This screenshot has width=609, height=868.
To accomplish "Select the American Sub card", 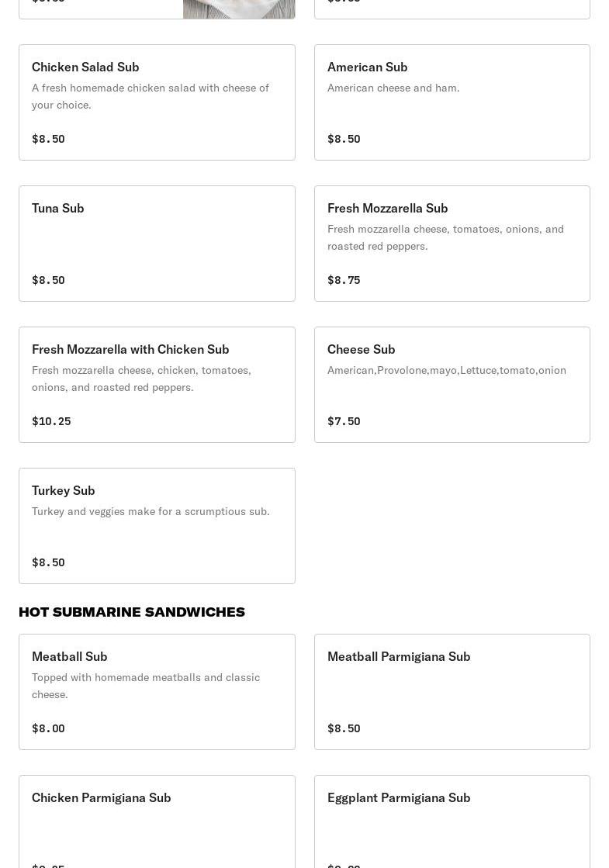I will coord(452,102).
